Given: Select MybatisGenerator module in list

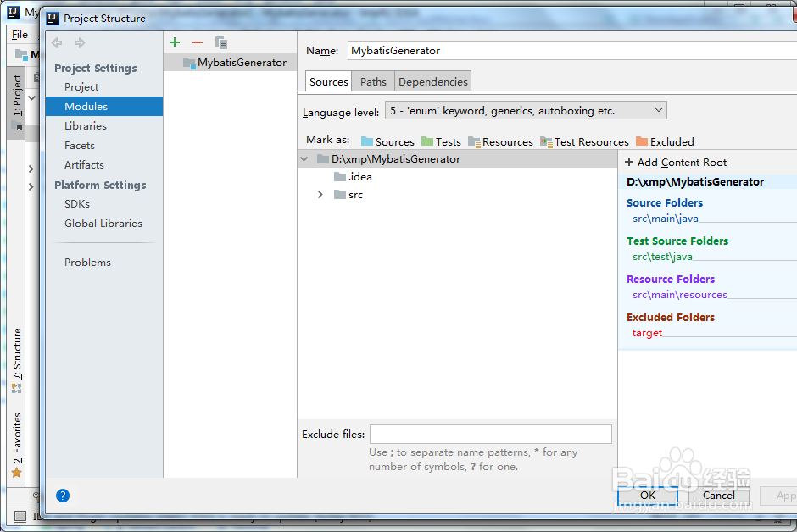Looking at the screenshot, I should click(231, 63).
